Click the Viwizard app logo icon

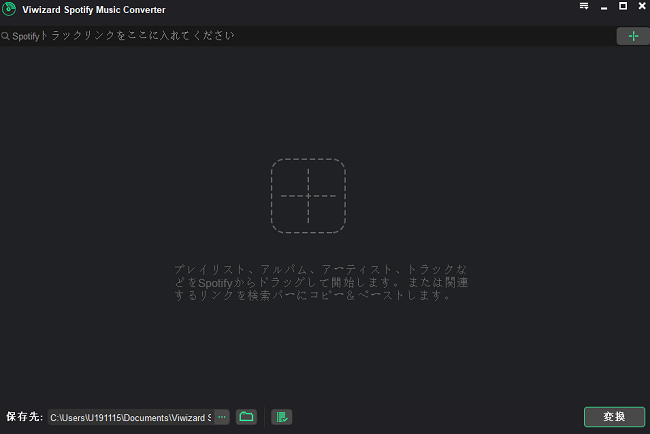[x=9, y=9]
